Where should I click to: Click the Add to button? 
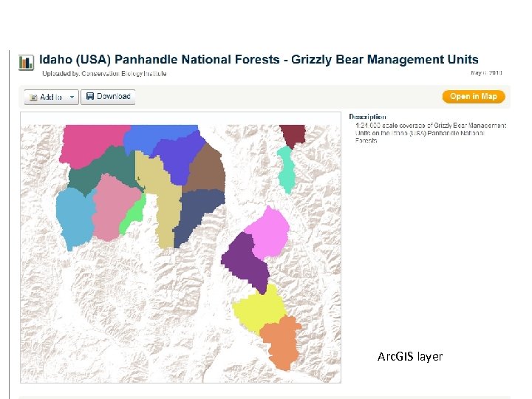51,97
